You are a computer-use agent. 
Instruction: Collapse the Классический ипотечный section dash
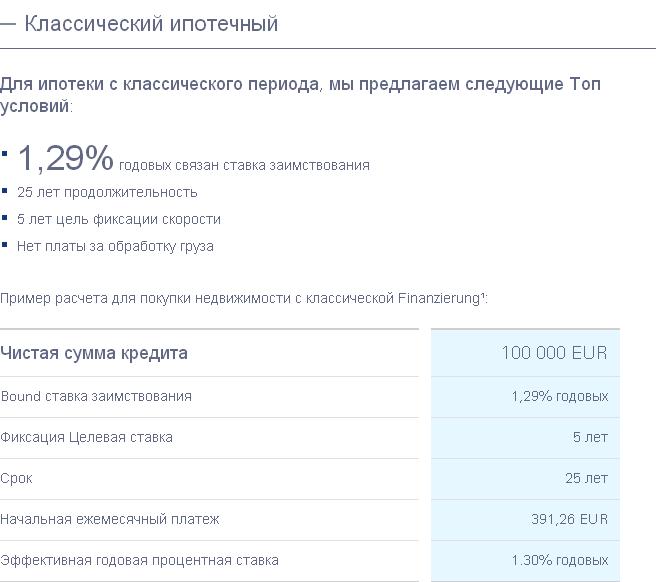8,24
